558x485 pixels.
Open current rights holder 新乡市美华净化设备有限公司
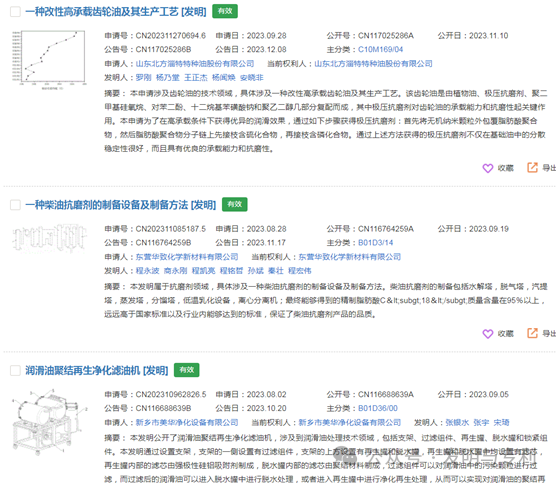point(349,423)
